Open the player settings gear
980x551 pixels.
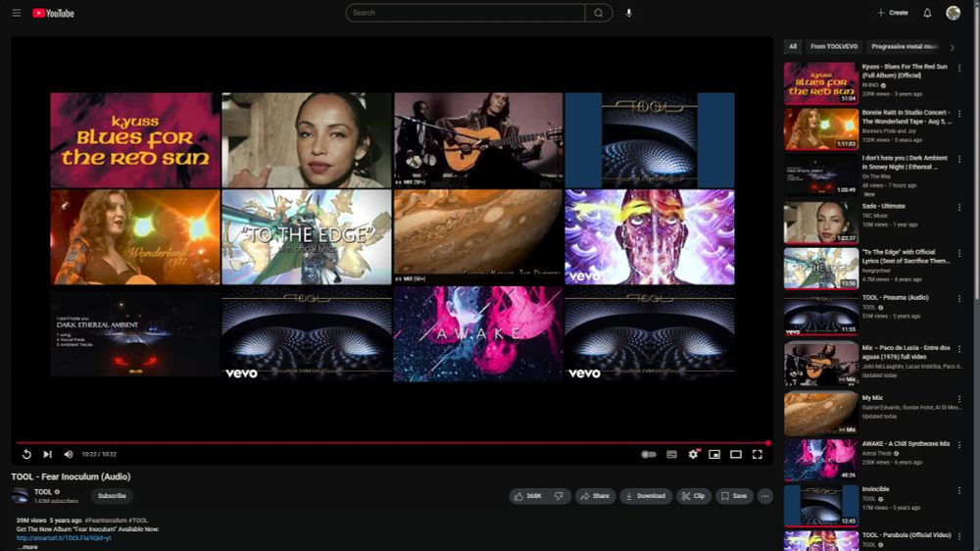tap(693, 454)
